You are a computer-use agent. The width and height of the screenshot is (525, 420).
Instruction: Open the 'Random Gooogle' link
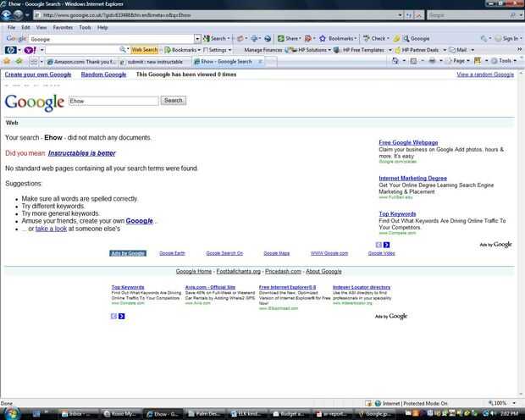click(x=103, y=75)
